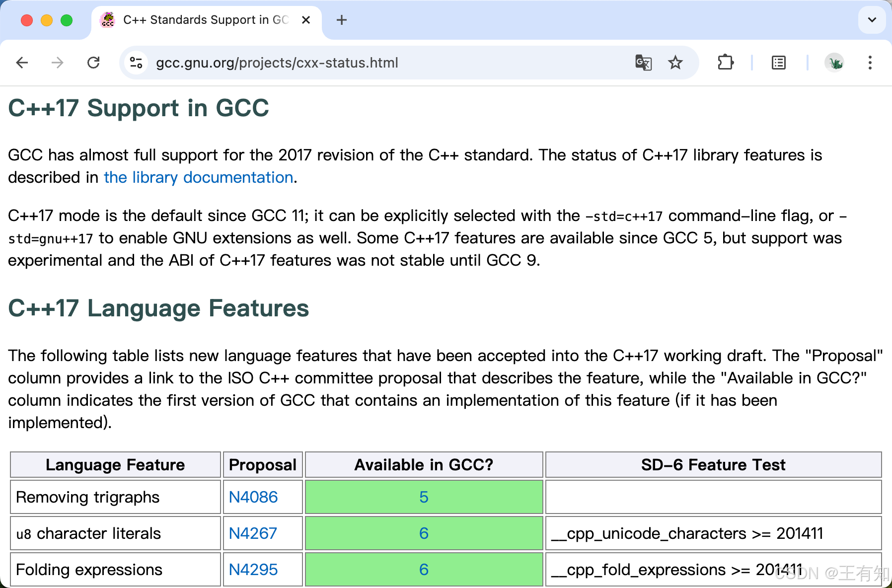Image resolution: width=892 pixels, height=588 pixels.
Task: Click the __cpp_unicode_characters >= 201411 cell
Action: (x=713, y=533)
